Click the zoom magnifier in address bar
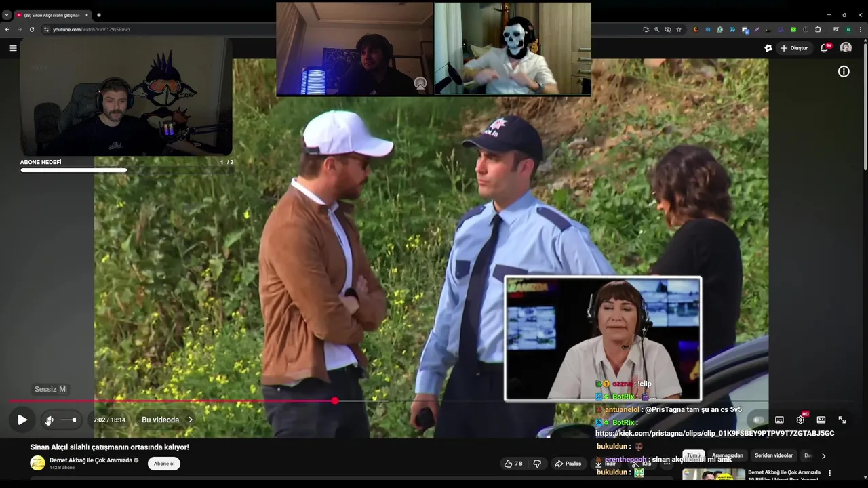 point(656,29)
